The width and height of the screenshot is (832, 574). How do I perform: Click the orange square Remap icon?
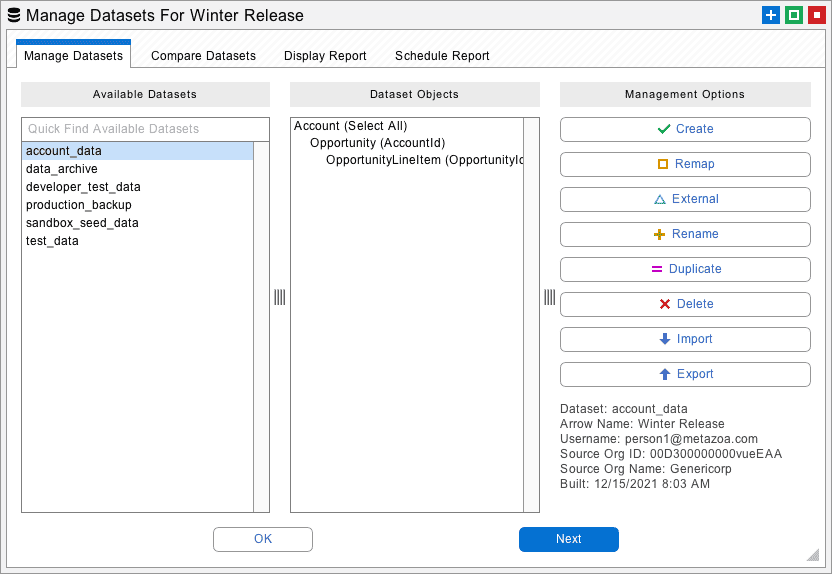pos(662,164)
